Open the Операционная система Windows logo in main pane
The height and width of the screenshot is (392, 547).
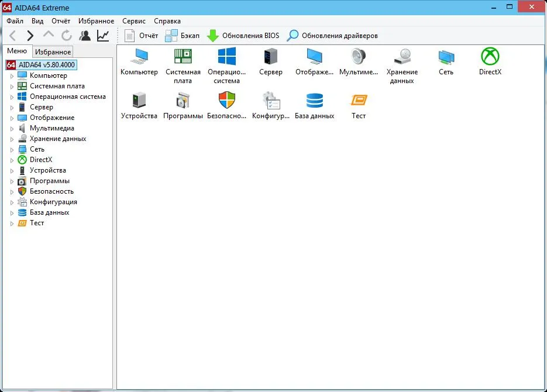[227, 57]
